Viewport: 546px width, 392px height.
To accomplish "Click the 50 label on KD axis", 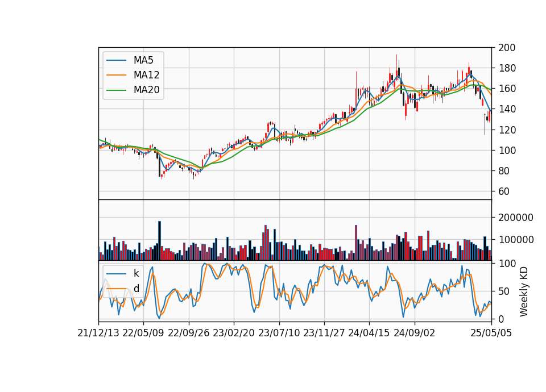I will pos(504,291).
